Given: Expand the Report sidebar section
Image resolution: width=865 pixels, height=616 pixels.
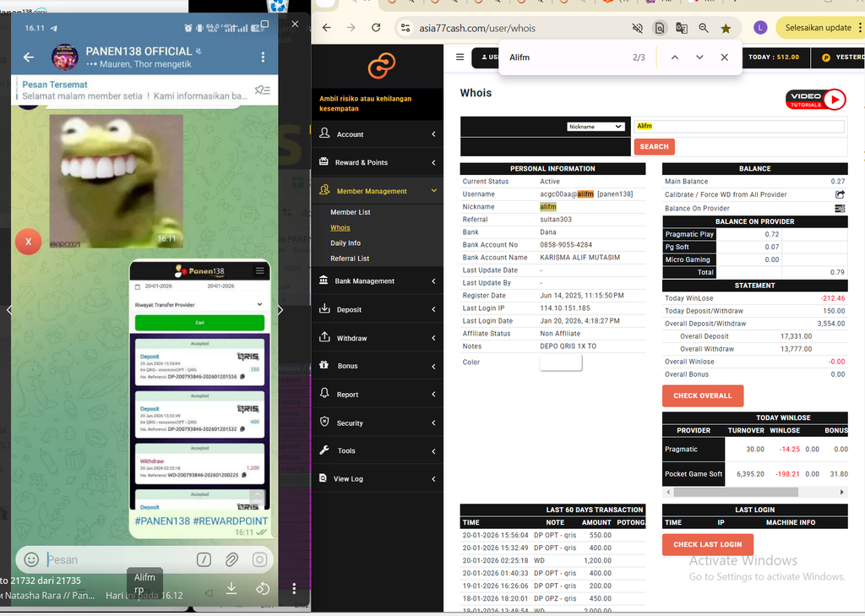Looking at the screenshot, I should [378, 395].
